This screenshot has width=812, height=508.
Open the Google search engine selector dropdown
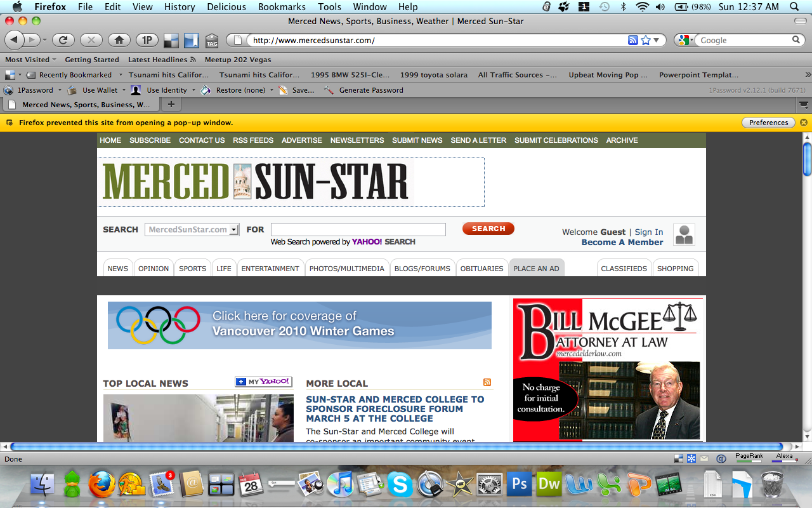point(684,40)
